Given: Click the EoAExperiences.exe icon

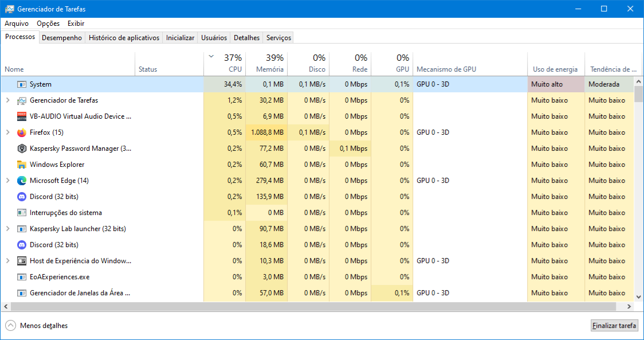Looking at the screenshot, I should (22, 277).
